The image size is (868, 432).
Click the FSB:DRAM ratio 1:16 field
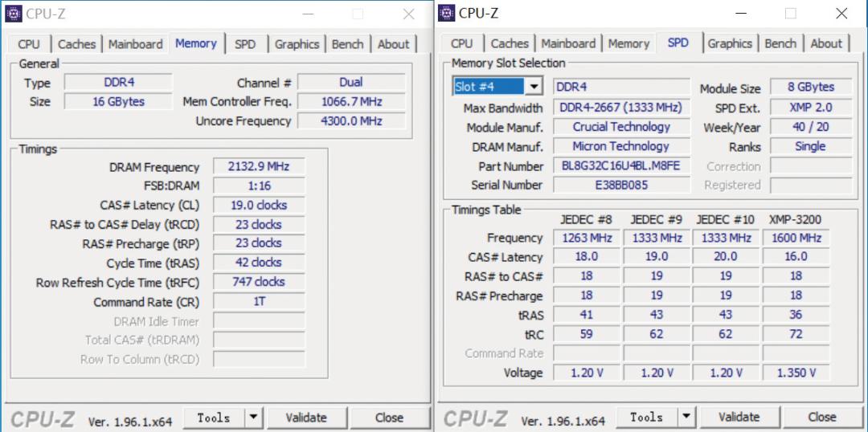259,185
